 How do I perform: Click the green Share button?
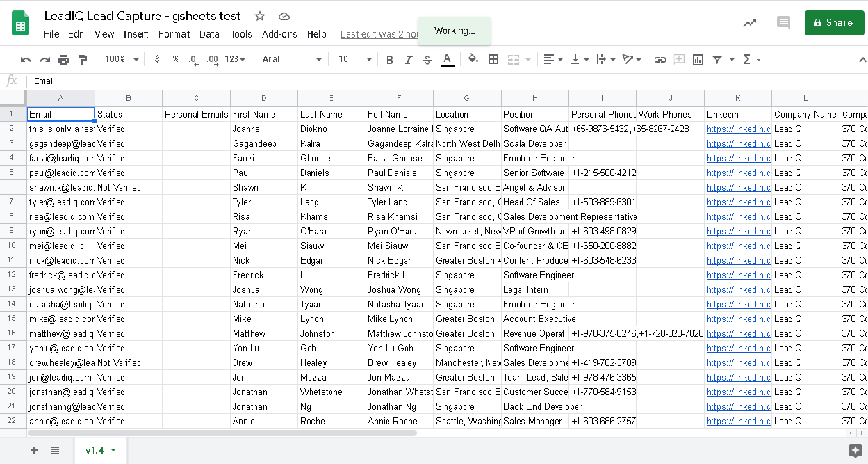point(834,22)
